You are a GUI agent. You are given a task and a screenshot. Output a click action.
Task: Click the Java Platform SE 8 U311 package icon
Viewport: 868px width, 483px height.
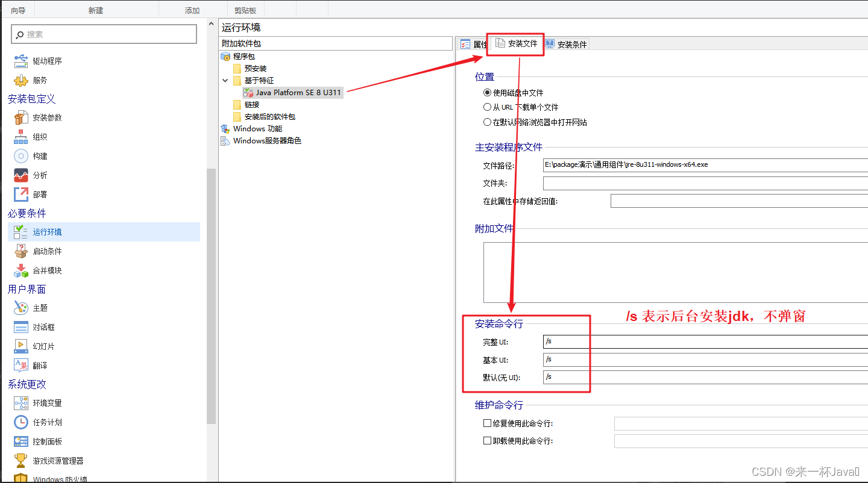248,92
